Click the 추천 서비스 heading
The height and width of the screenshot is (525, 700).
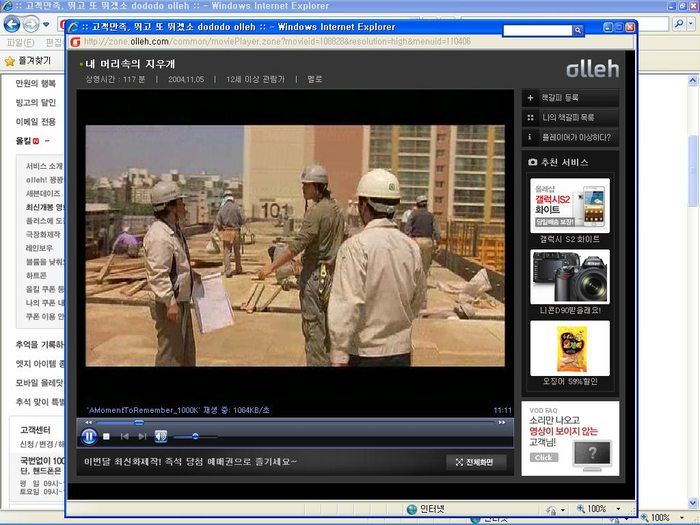564,162
